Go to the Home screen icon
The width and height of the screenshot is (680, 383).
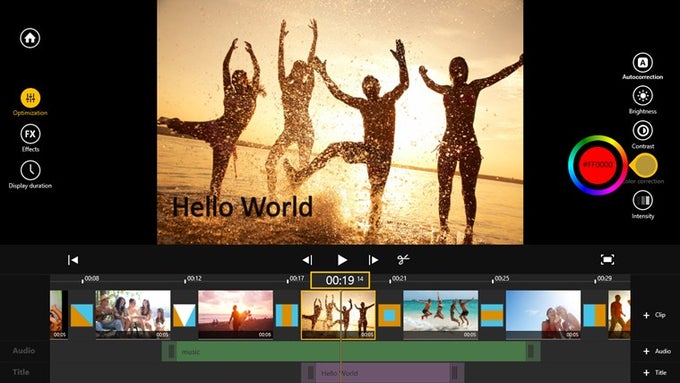(x=30, y=38)
